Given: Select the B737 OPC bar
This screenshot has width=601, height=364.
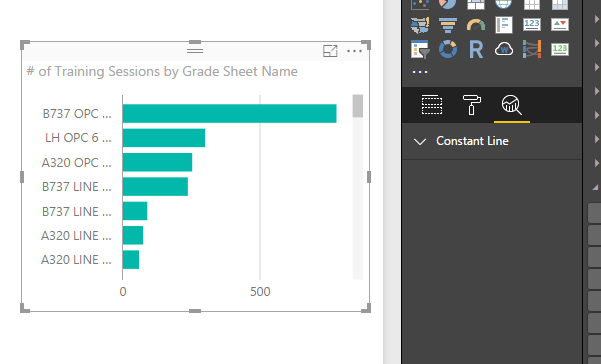Looking at the screenshot, I should point(230,113).
